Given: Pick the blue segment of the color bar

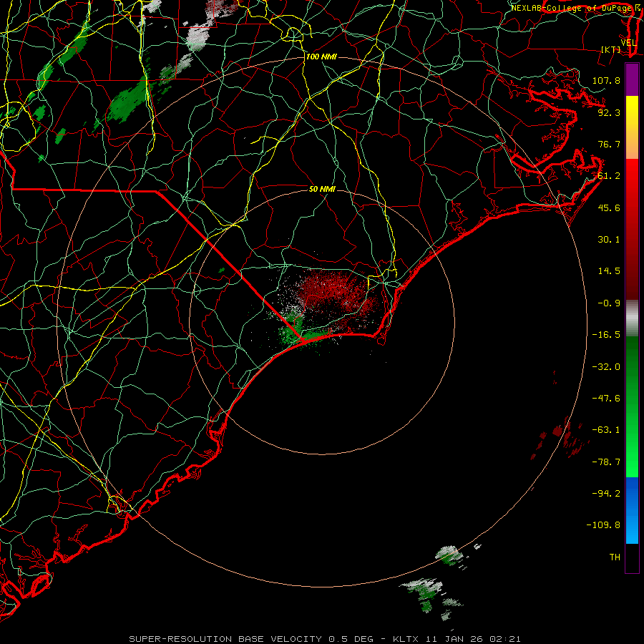Looking at the screenshot, I should [x=632, y=510].
